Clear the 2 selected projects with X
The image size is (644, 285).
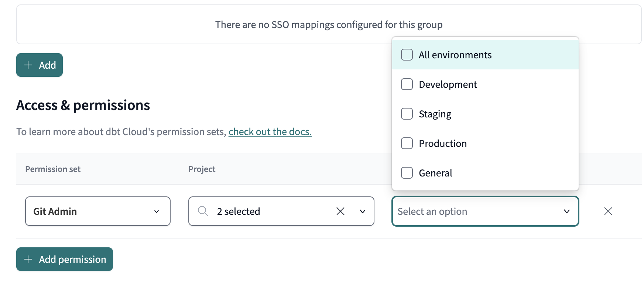340,211
